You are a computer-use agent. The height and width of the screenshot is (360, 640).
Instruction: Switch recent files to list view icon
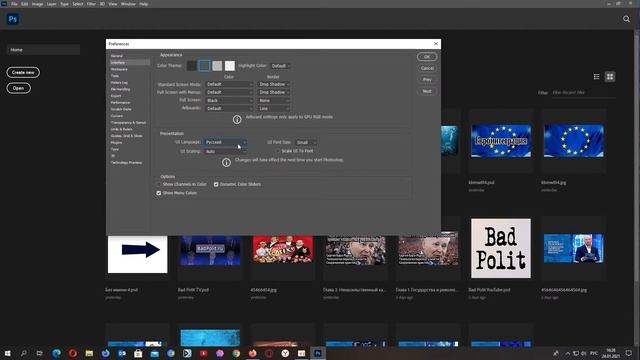(x=596, y=77)
